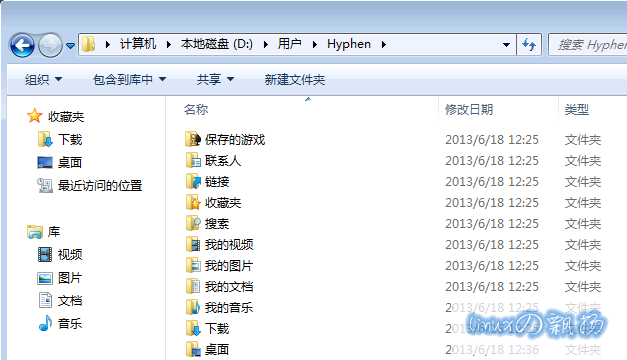Click the 我的图片 folder name

229,266
